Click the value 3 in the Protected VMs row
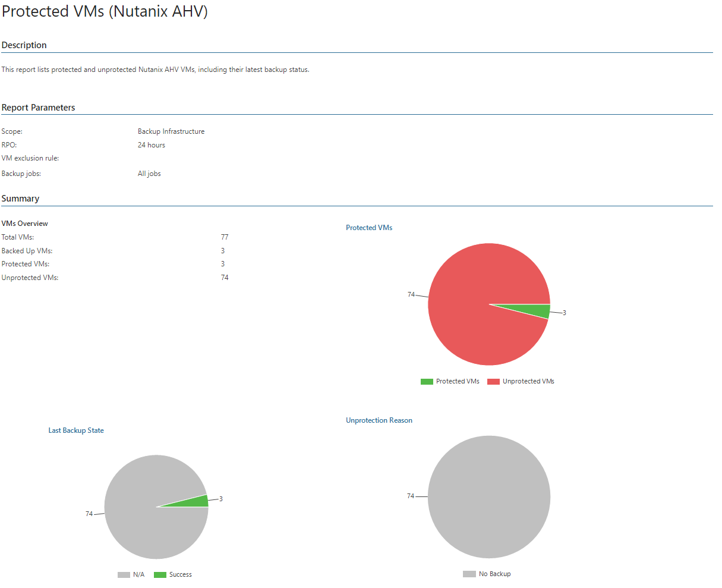The height and width of the screenshot is (588, 722). [x=223, y=264]
